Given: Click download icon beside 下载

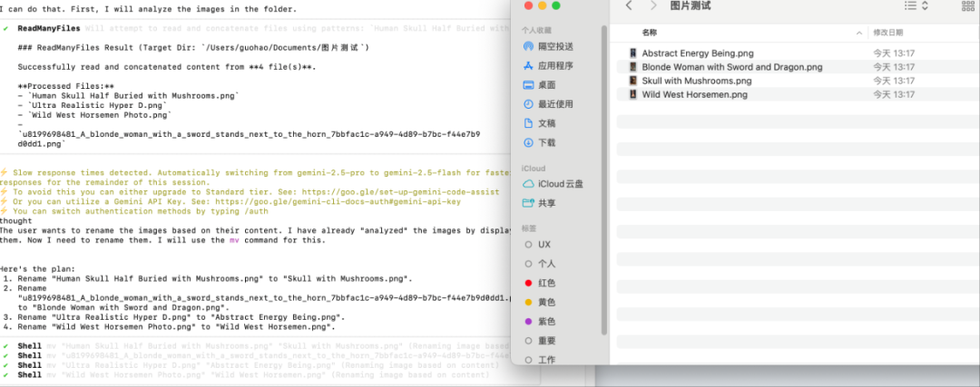Looking at the screenshot, I should pyautogui.click(x=528, y=143).
